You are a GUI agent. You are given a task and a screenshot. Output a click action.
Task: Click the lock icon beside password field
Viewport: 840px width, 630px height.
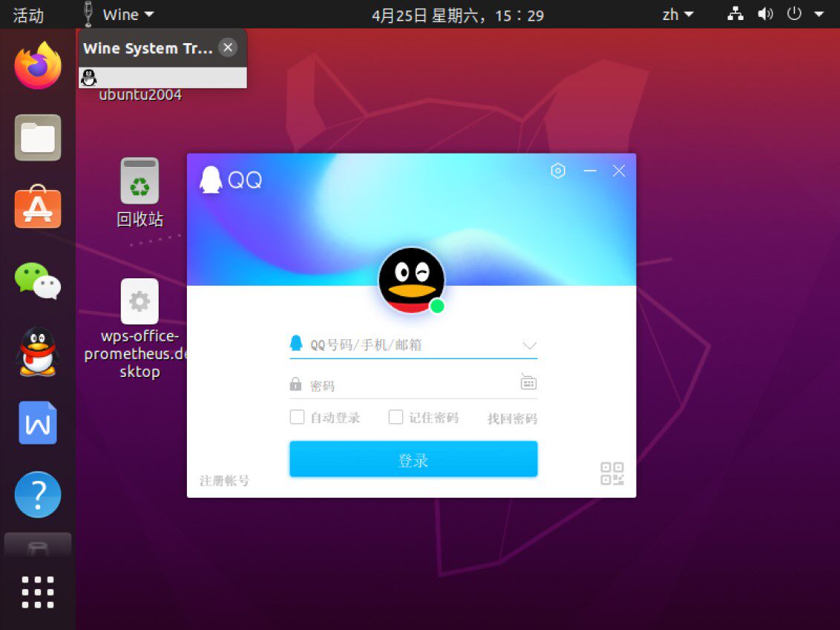(295, 384)
